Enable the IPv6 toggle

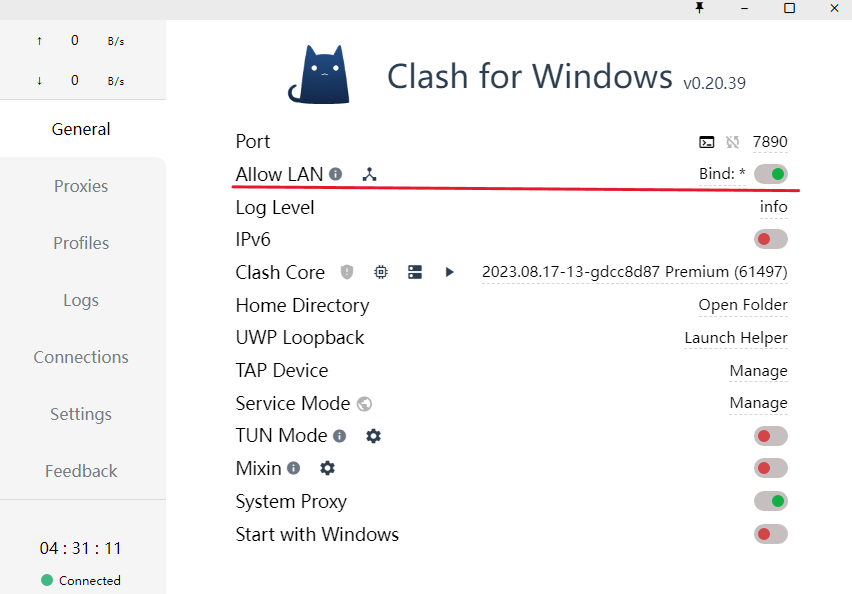(770, 239)
